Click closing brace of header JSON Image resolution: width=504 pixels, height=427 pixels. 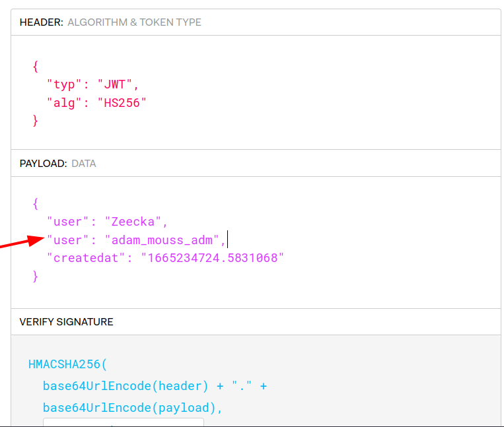36,121
